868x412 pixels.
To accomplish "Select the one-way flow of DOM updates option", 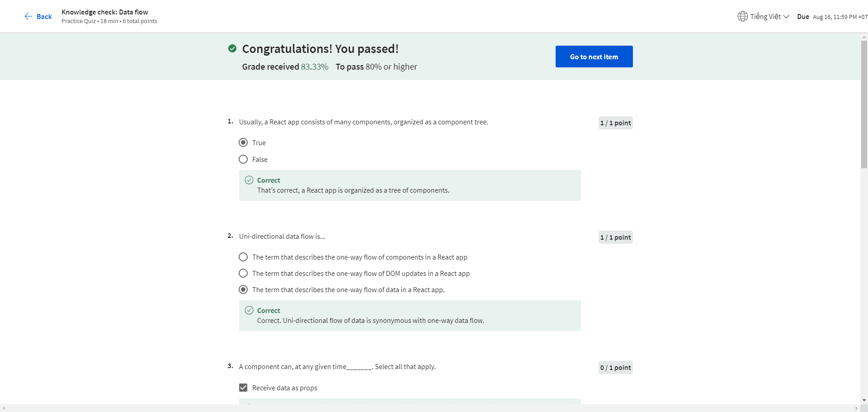I will click(243, 274).
